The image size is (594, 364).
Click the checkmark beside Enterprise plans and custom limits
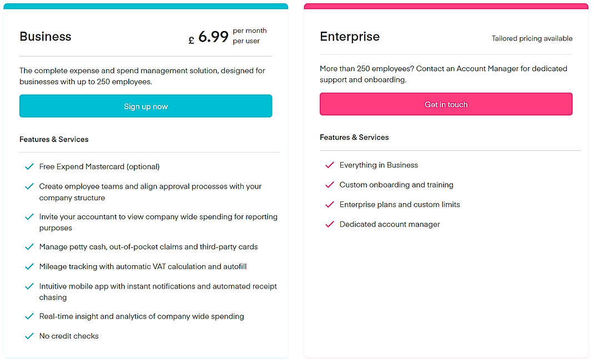pos(329,204)
